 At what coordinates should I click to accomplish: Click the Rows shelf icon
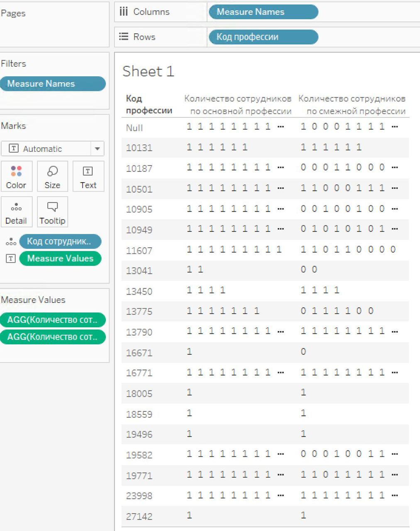point(124,37)
